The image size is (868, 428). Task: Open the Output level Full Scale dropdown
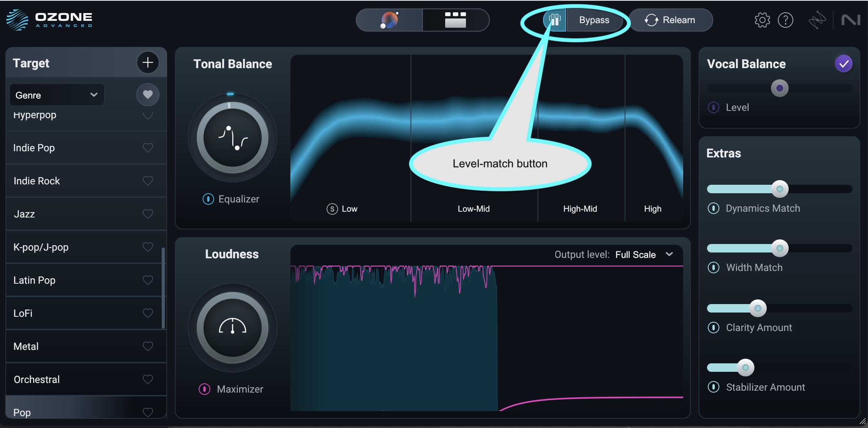(x=644, y=254)
